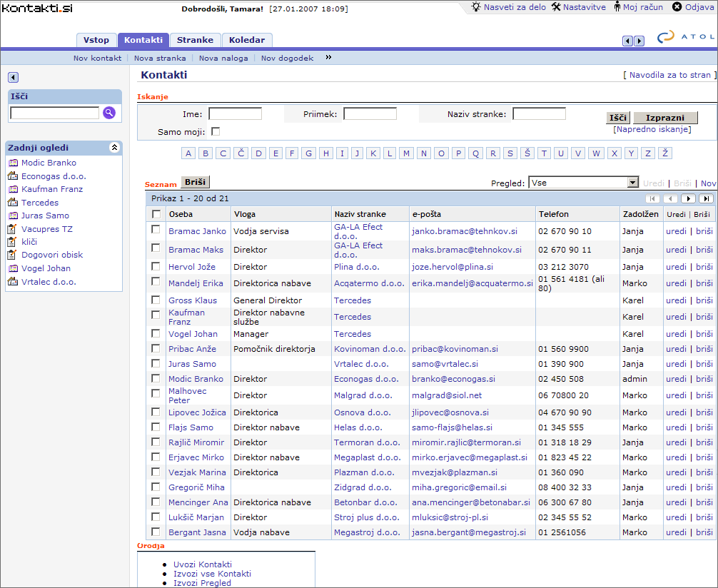Open the Koledar tab
Viewport: 718px width, 588px height.
coord(247,41)
